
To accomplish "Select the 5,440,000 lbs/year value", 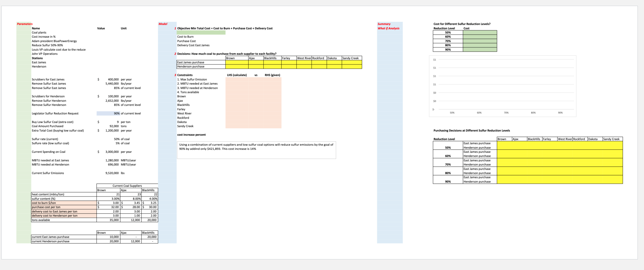I will pos(112,84).
